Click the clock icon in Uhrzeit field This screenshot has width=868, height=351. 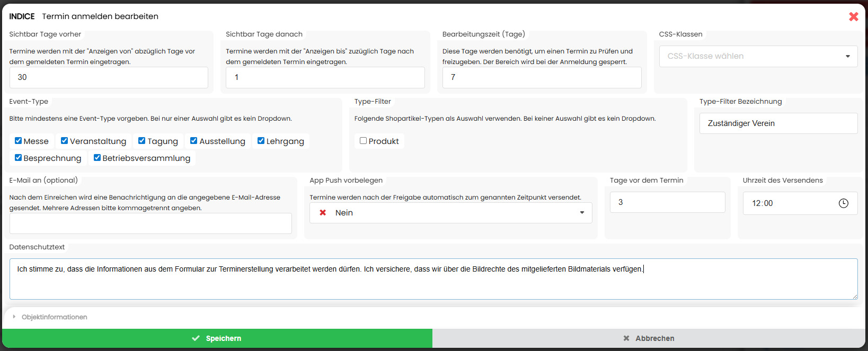(843, 203)
